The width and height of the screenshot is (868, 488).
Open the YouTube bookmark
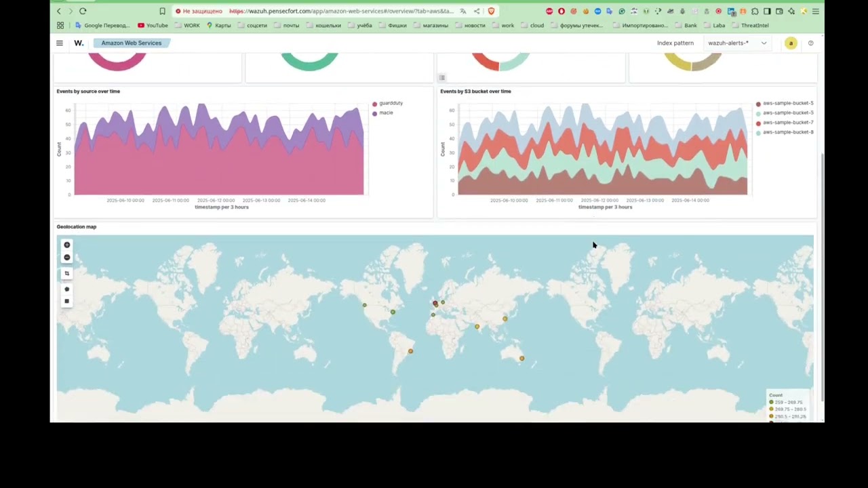(x=153, y=25)
